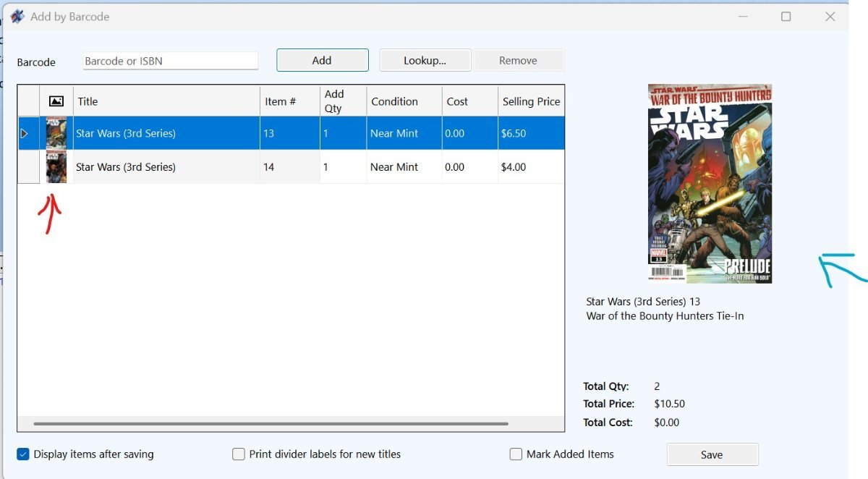Click the image column header icon
Image resolution: width=868 pixels, height=479 pixels.
pos(56,101)
